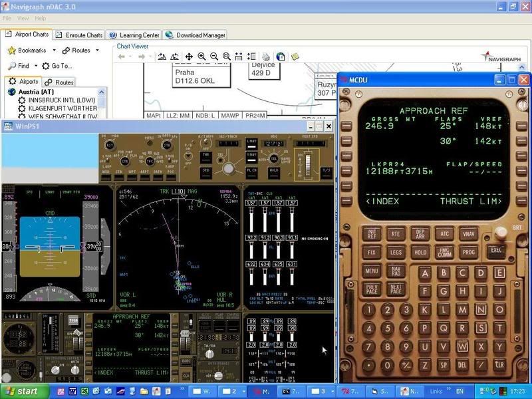
Task: Switch to the Enroute Charts tab
Action: [79, 35]
